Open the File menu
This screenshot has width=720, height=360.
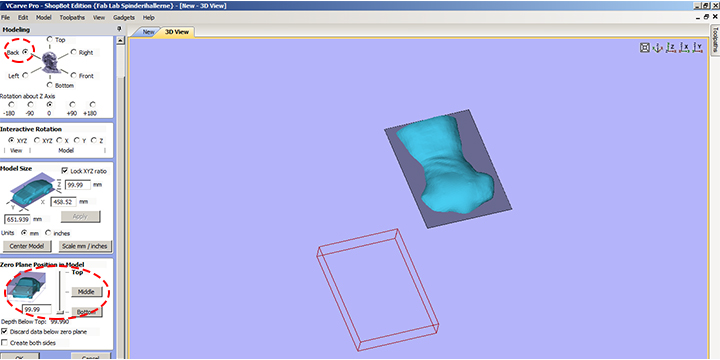tap(6, 17)
